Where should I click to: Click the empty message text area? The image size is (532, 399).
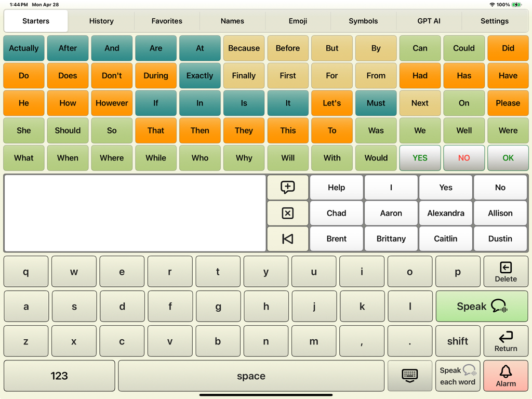(x=135, y=213)
